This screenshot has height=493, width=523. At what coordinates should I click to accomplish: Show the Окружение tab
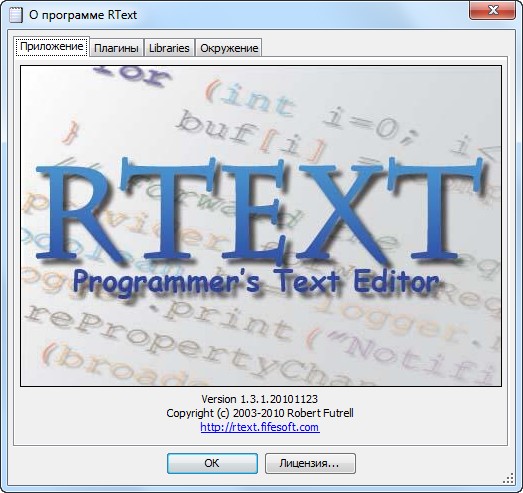click(x=229, y=48)
